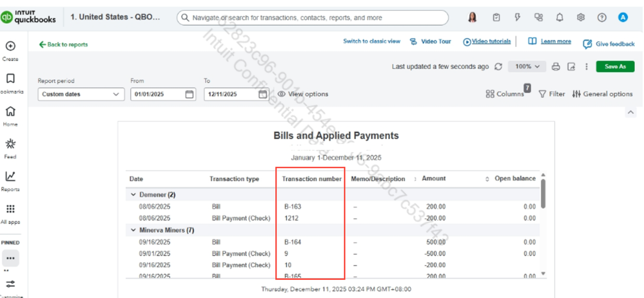The height and width of the screenshot is (298, 644).
Task: Open transaction B-164
Action: (x=293, y=242)
